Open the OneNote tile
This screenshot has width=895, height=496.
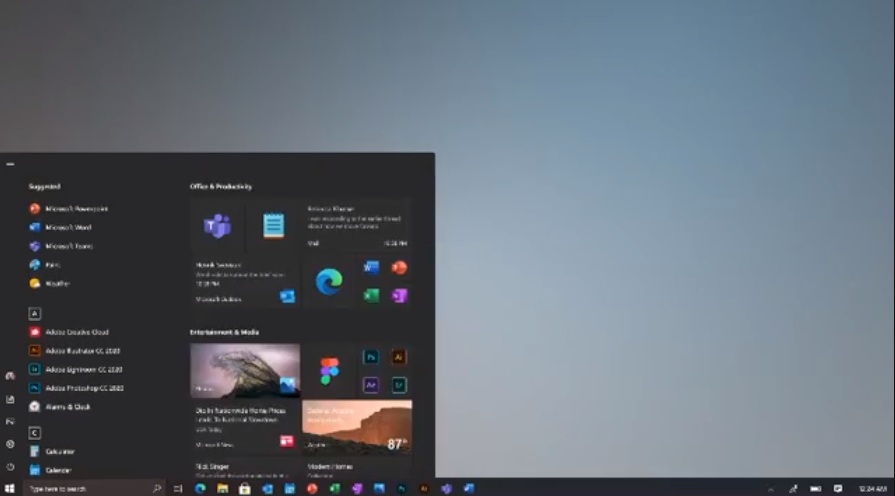coord(399,296)
